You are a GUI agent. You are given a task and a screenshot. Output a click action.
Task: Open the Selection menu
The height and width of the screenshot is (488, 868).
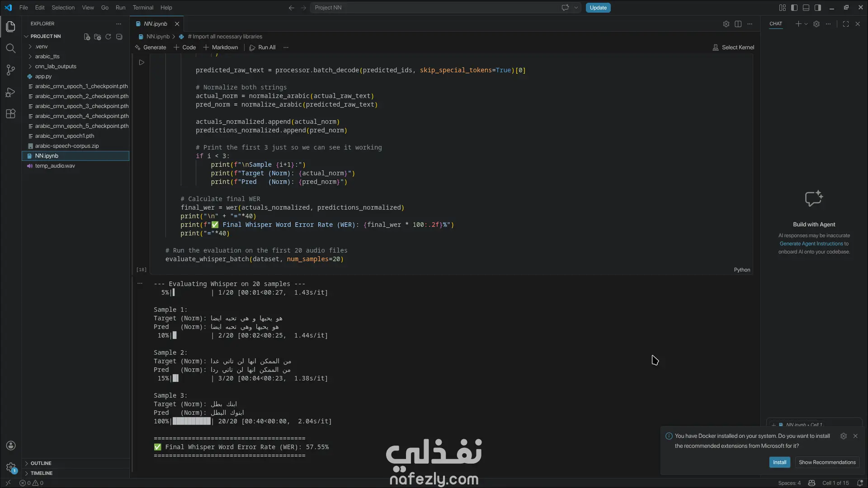pos(63,8)
